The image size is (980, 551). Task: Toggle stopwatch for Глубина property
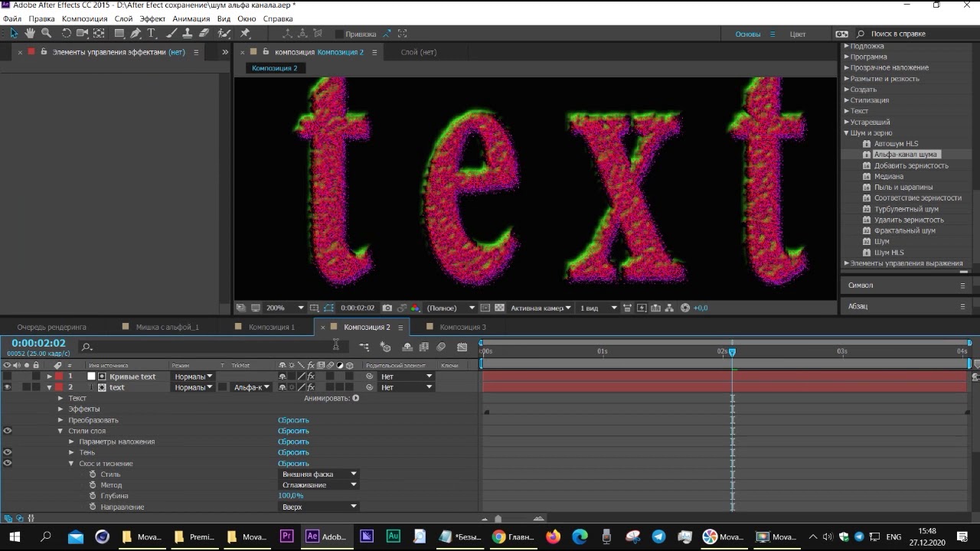93,496
